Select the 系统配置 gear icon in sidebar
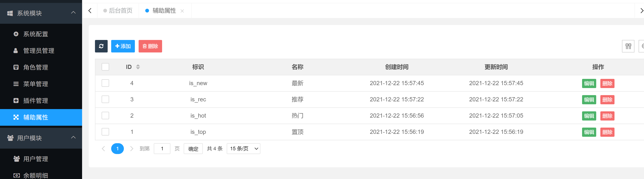This screenshot has height=179, width=644. (x=16, y=34)
